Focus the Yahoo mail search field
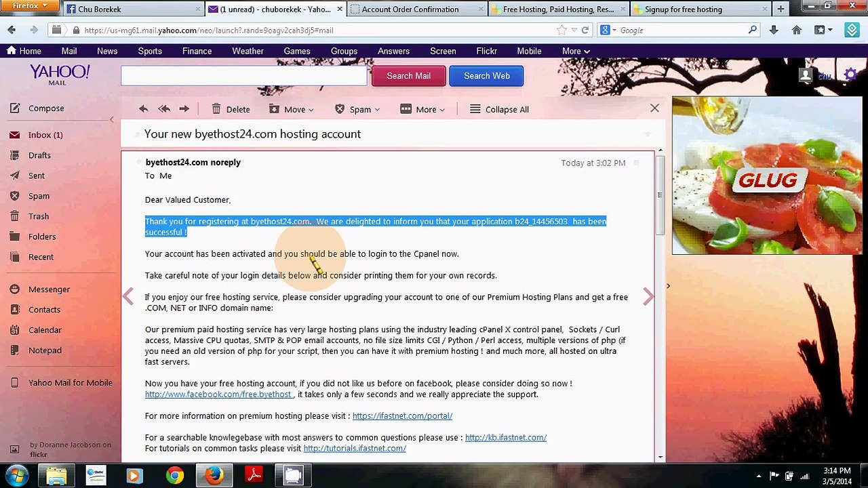Image resolution: width=868 pixels, height=488 pixels. (x=244, y=76)
